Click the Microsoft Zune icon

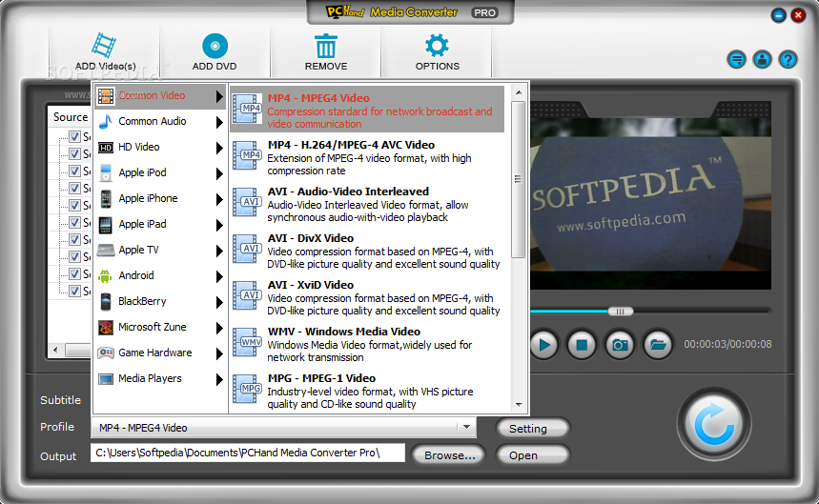[106, 327]
